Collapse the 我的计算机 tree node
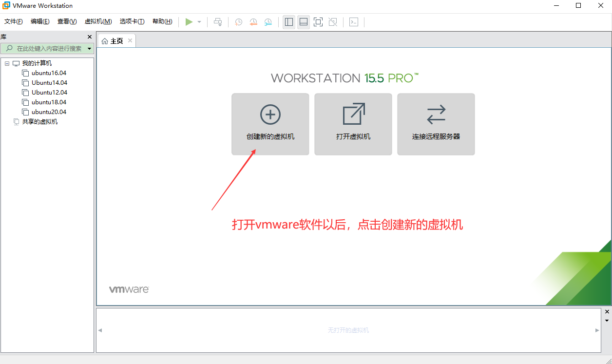This screenshot has width=612, height=364. (7, 63)
